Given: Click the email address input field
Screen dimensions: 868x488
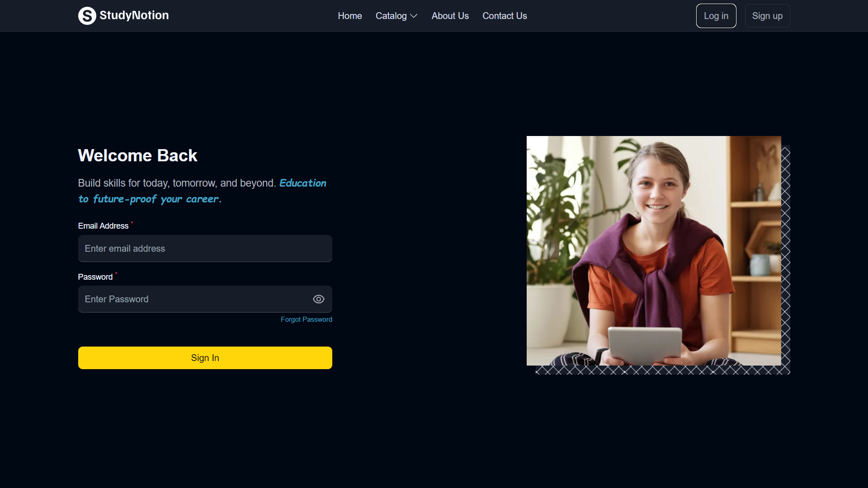Looking at the screenshot, I should [205, 248].
